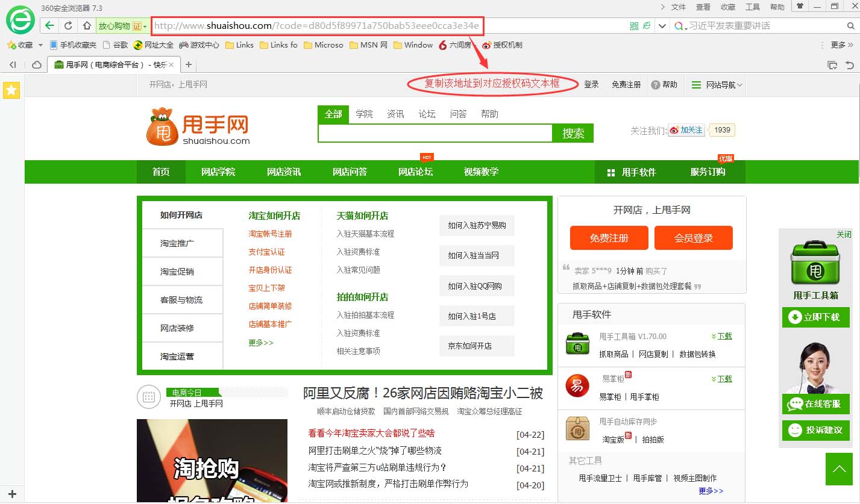
Task: Click the 加关注 Weibo follow button
Action: point(686,130)
